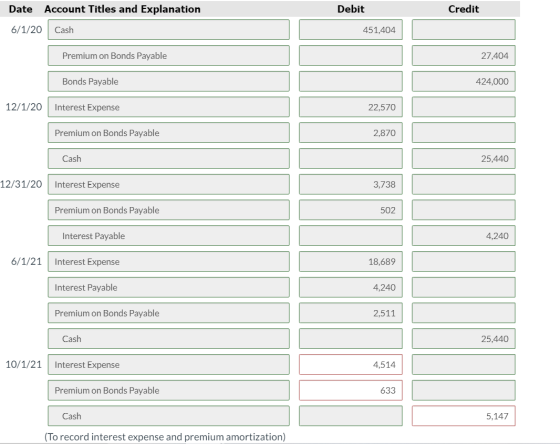Click the Debit column header
Viewport: 560px width, 444px height.
(351, 9)
